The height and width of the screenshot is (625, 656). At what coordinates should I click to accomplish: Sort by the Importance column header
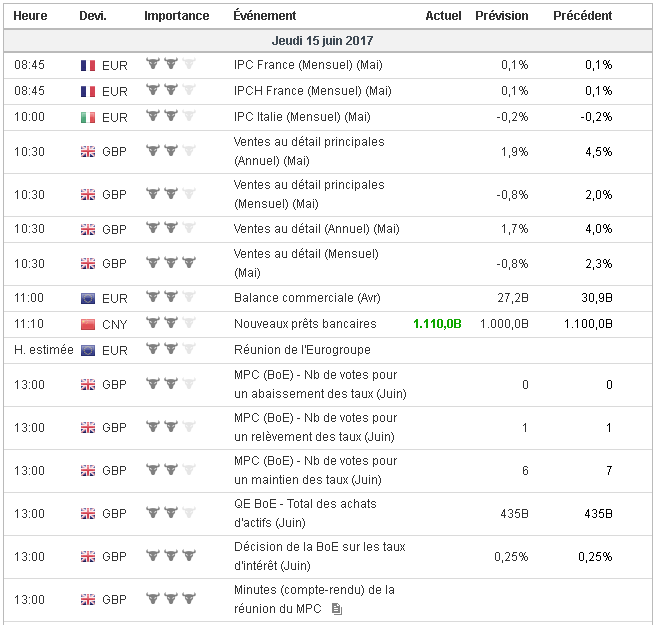(x=177, y=16)
